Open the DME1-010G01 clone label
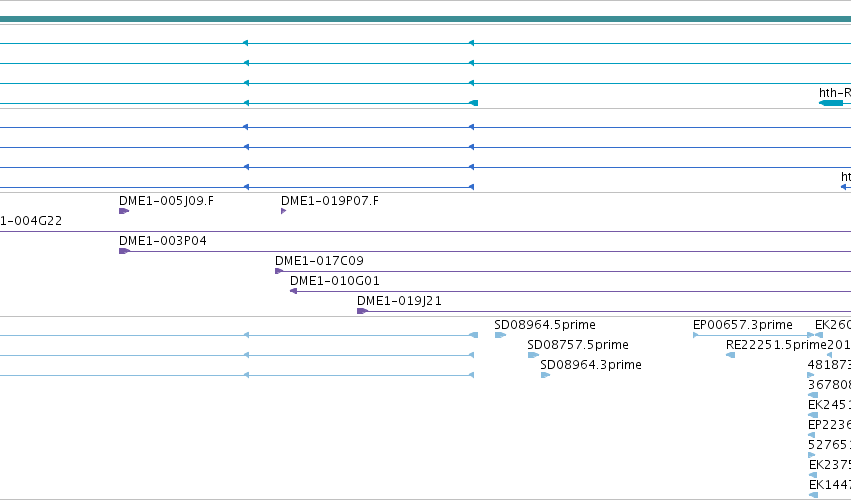Screen dimensions: 851x500 (334, 281)
